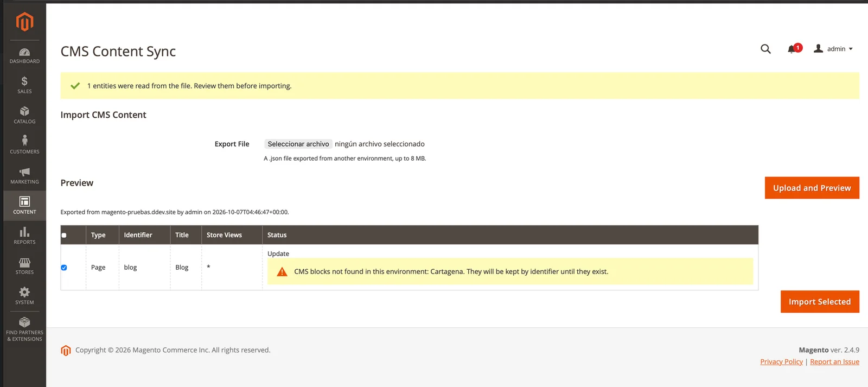Open the Report an Issue link
868x387 pixels.
(834, 361)
